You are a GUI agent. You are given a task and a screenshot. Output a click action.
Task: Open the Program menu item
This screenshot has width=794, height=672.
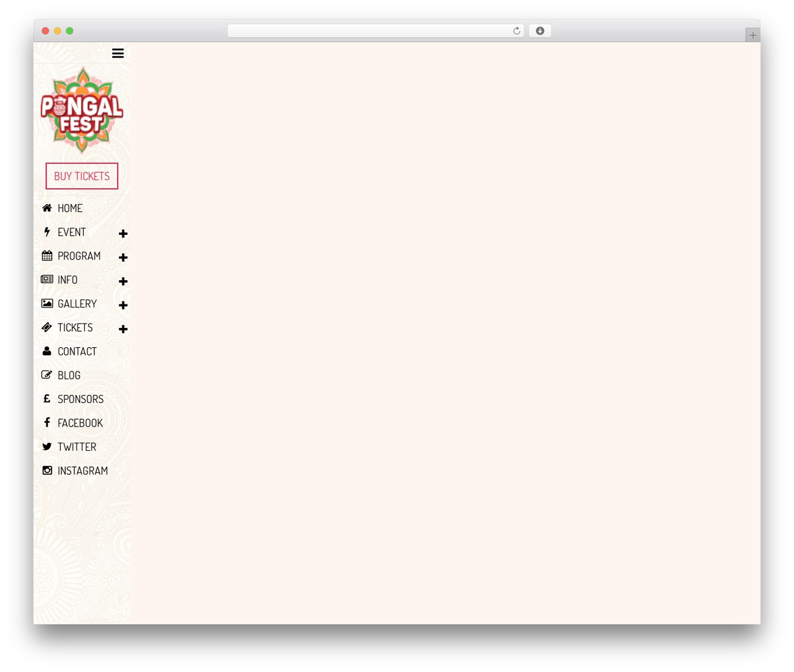(x=79, y=256)
